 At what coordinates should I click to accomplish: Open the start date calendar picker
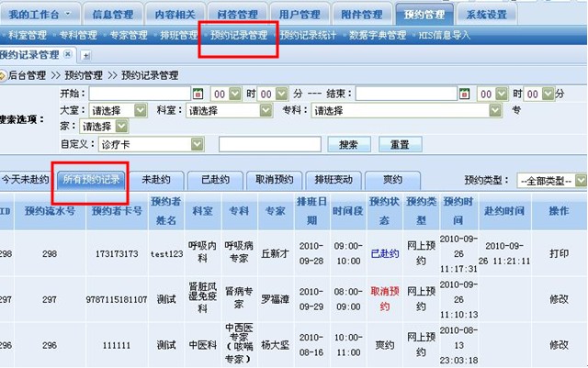coord(198,94)
